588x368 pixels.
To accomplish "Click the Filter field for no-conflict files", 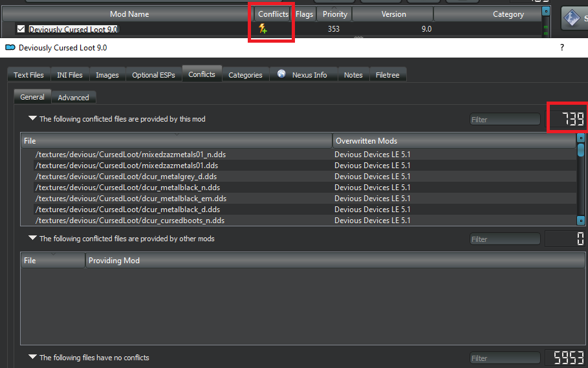I will click(505, 358).
